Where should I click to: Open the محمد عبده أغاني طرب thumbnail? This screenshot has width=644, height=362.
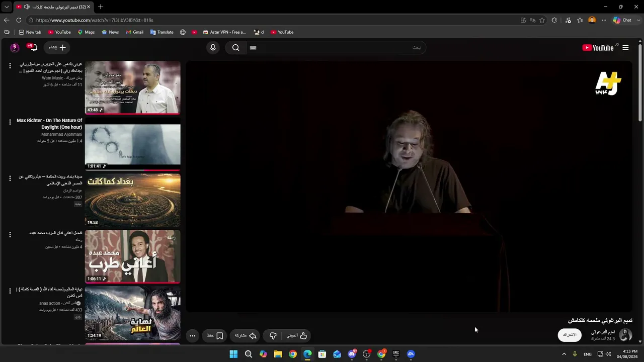click(132, 257)
